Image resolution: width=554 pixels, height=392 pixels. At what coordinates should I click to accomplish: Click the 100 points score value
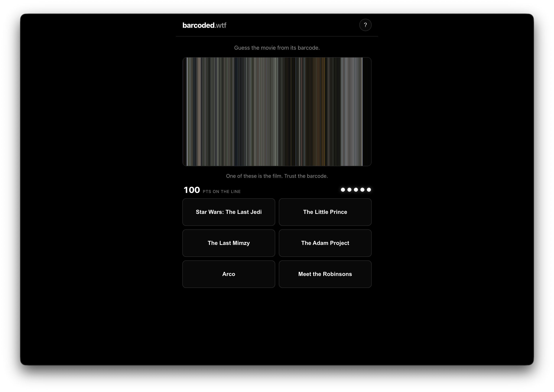(x=192, y=190)
